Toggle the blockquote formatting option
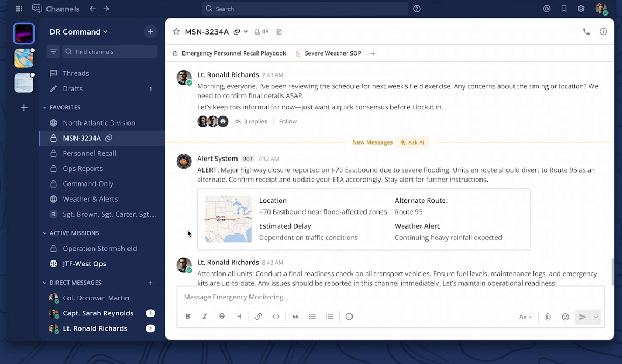This screenshot has height=364, width=622. click(295, 317)
